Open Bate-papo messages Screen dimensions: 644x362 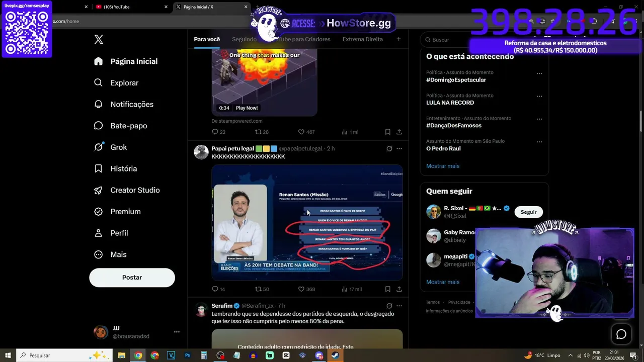point(121,126)
